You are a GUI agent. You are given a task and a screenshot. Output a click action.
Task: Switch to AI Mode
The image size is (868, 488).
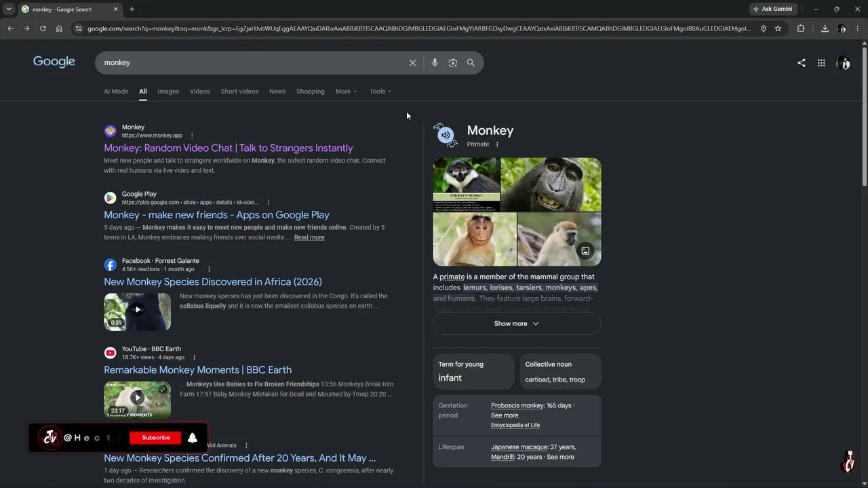click(116, 91)
